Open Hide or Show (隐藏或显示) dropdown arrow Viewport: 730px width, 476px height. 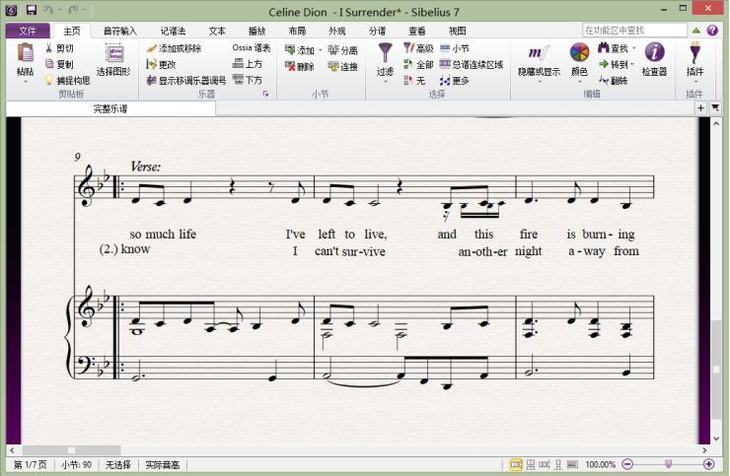(540, 82)
